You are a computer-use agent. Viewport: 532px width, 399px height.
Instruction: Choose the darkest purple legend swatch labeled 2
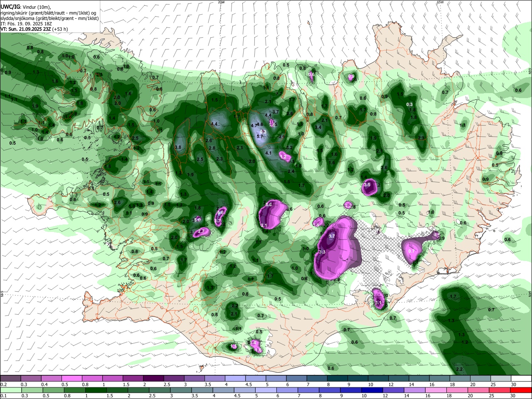(153, 379)
